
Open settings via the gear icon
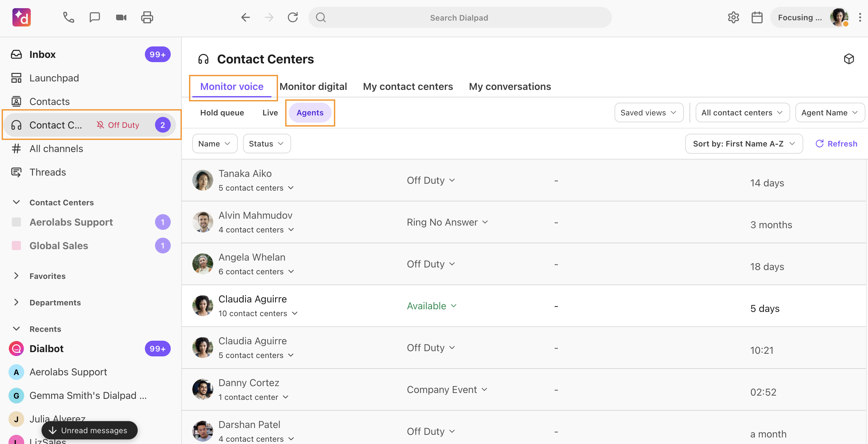[734, 18]
